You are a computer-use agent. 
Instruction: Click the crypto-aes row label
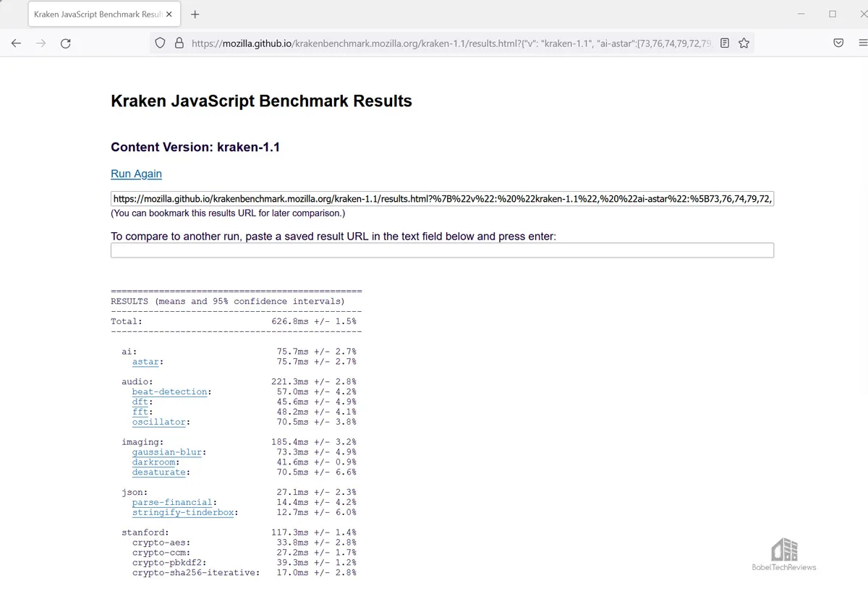coord(161,543)
